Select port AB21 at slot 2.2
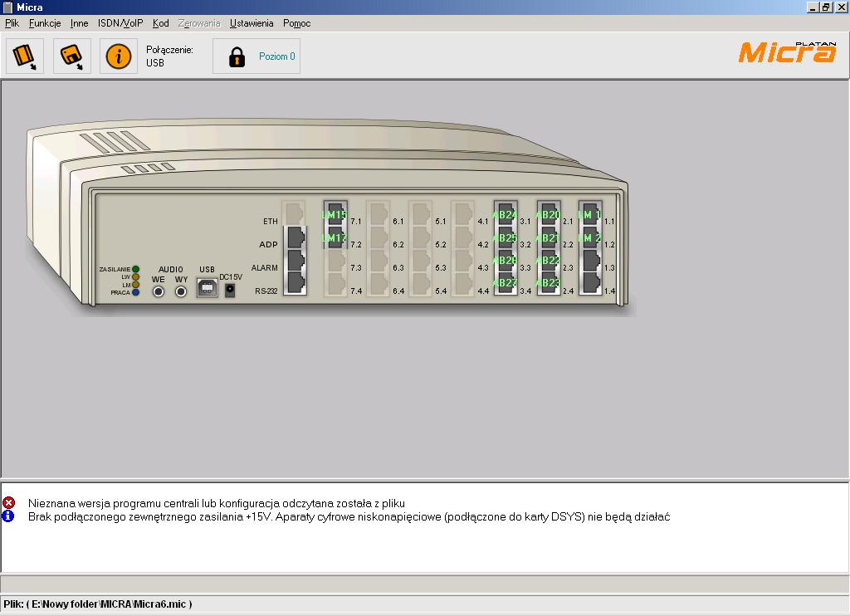Image resolution: width=850 pixels, height=616 pixels. point(548,237)
